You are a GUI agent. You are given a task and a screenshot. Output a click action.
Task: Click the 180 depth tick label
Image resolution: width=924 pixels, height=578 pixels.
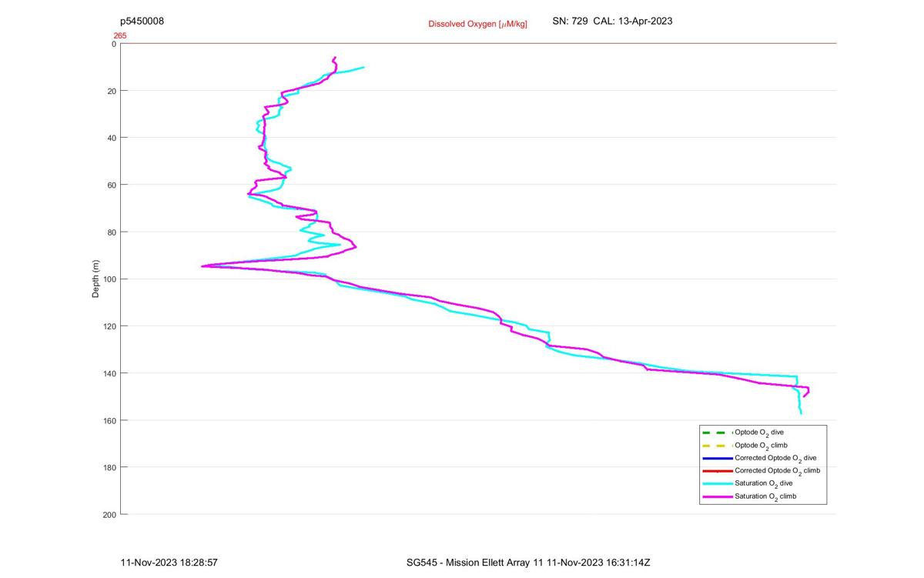tap(109, 467)
